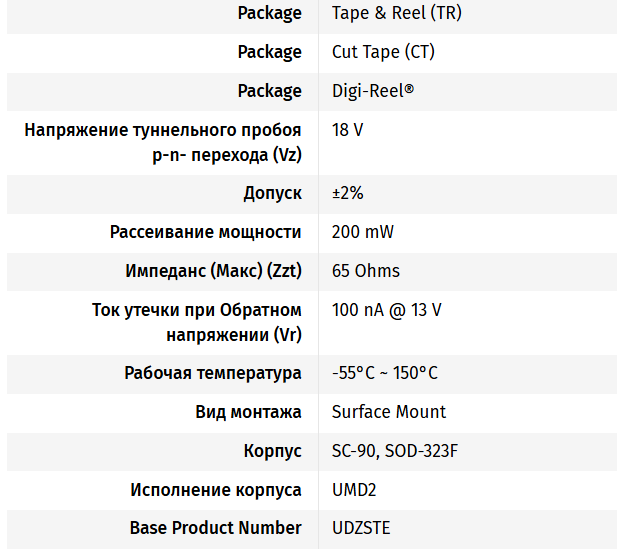This screenshot has height=558, width=617.
Task: Select the Cut Tape (CT) package value
Action: (383, 52)
